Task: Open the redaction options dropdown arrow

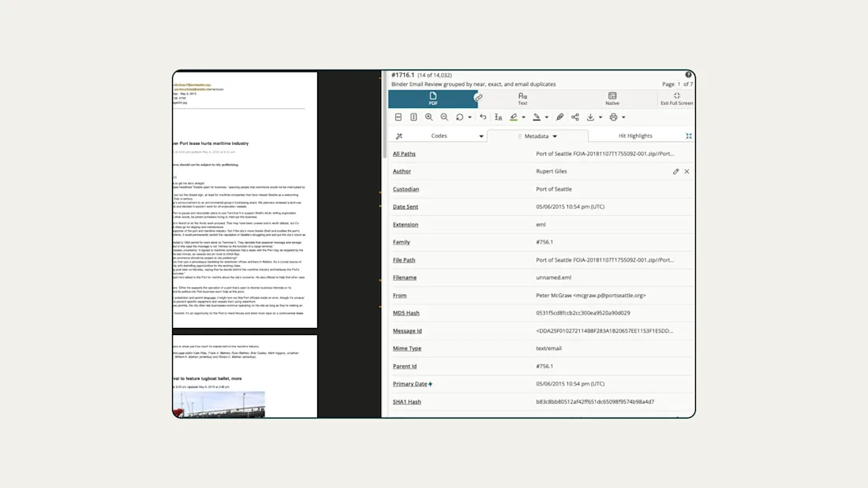Action: [546, 117]
